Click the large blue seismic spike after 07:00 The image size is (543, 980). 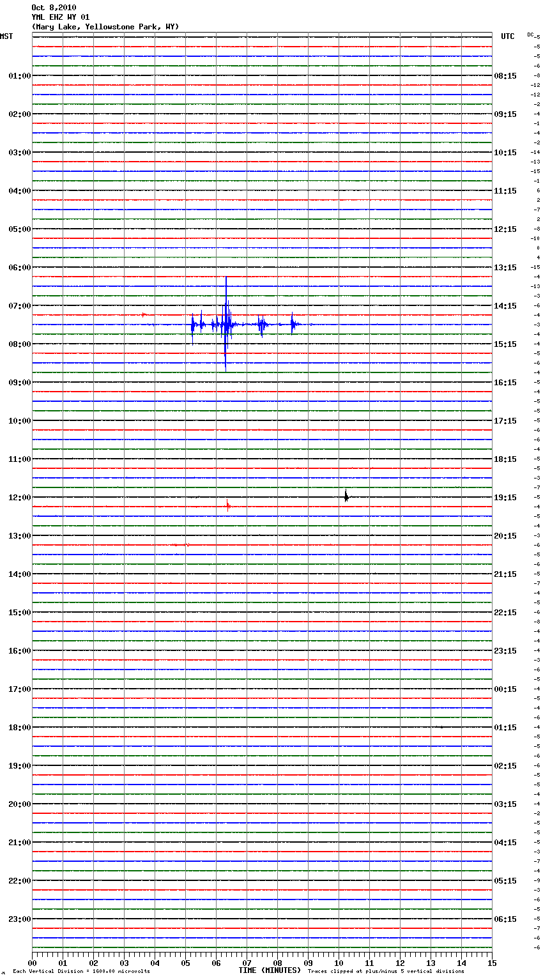226,324
